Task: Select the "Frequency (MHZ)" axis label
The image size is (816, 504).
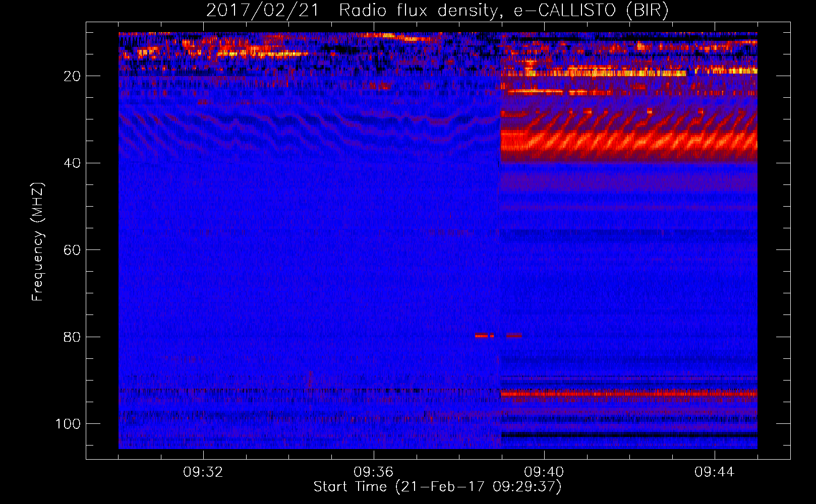Action: tap(38, 241)
